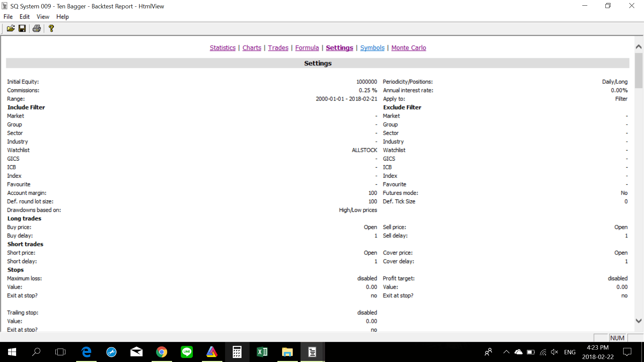
Task: Open the Edit menu
Action: click(24, 17)
